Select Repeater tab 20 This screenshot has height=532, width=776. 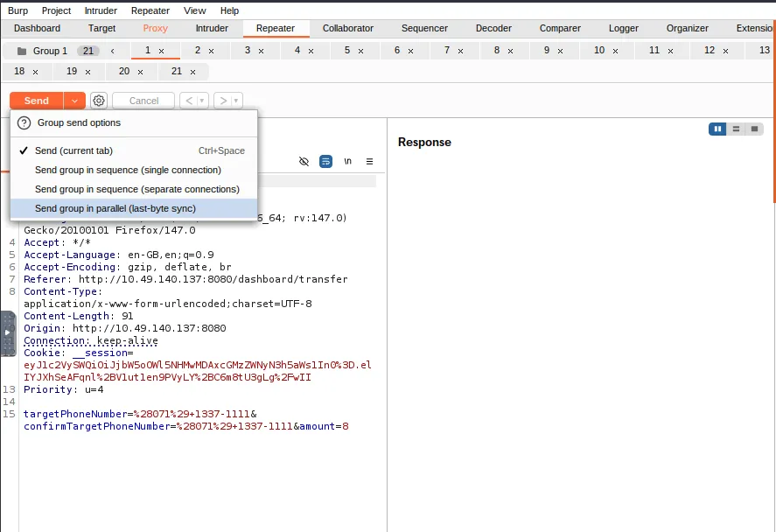tap(124, 72)
